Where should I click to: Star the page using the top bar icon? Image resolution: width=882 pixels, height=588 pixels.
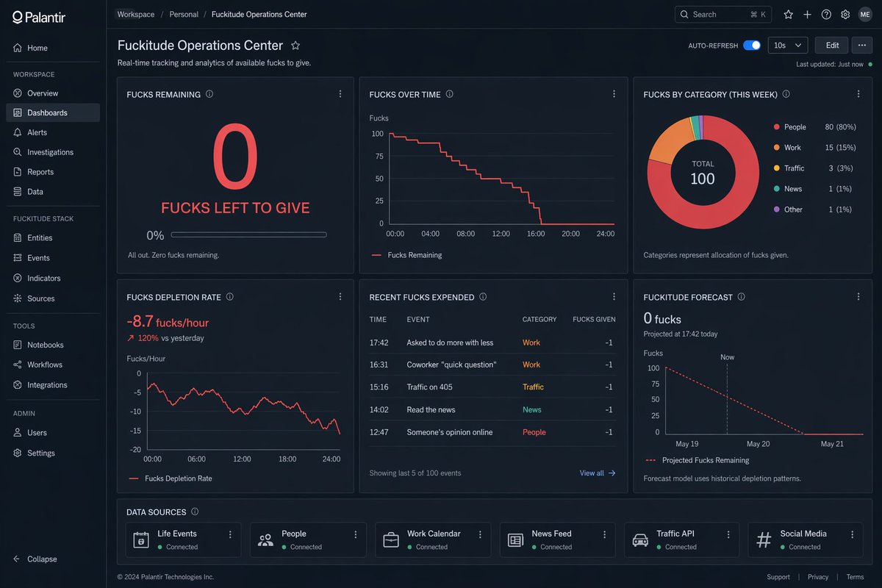point(787,14)
